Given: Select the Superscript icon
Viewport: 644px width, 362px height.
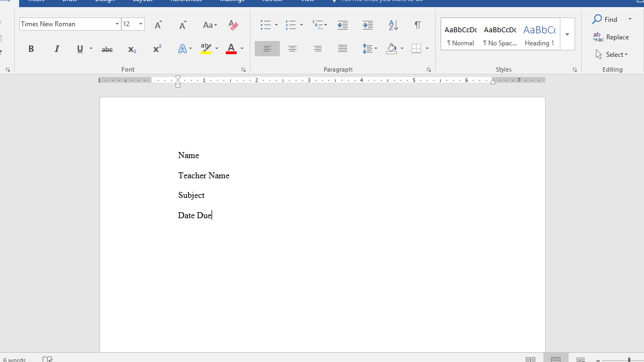Looking at the screenshot, I should (156, 49).
